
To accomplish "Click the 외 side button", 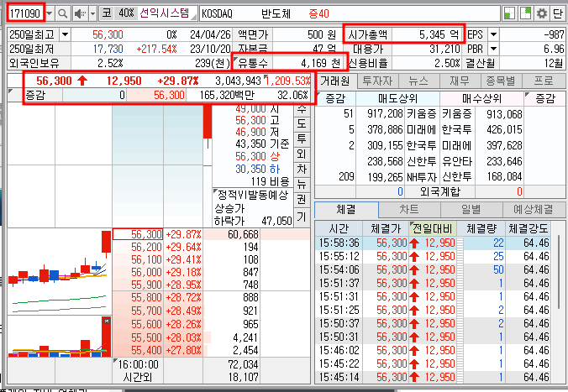I will (x=302, y=154).
